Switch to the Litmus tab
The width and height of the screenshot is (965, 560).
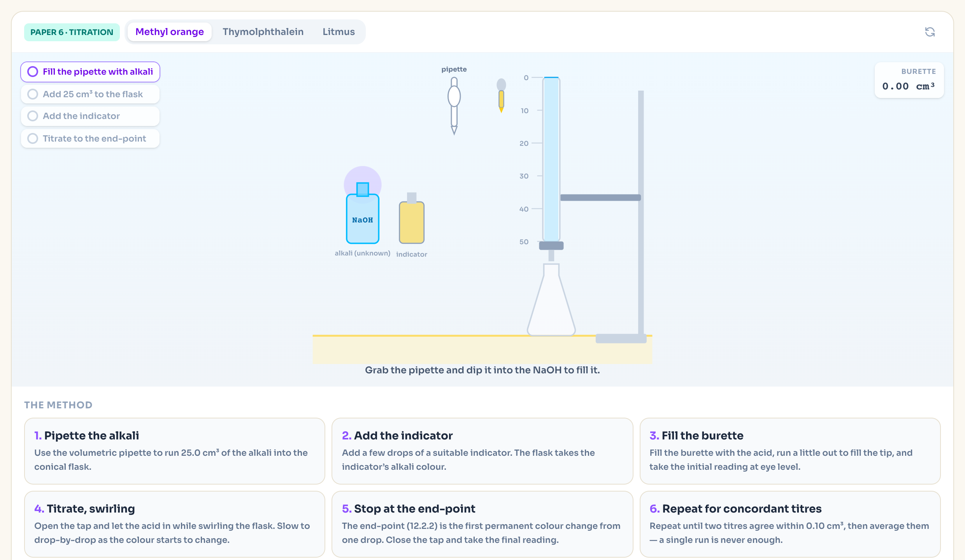coord(339,32)
